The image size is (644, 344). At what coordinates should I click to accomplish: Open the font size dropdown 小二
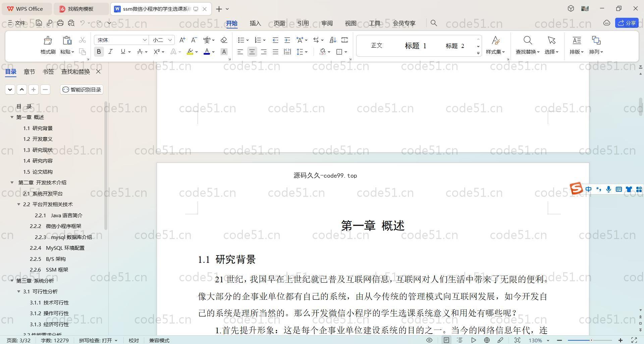[170, 40]
